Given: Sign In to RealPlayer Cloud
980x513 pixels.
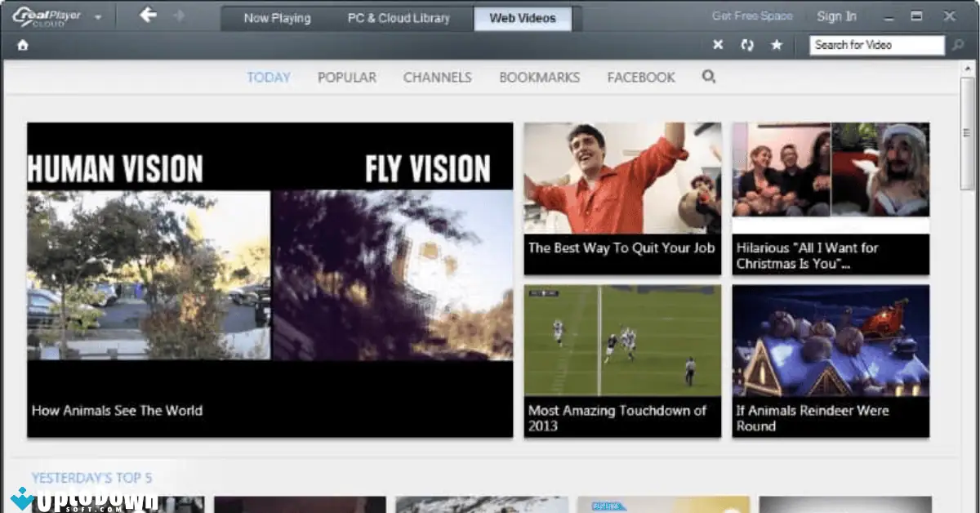Looking at the screenshot, I should [836, 16].
